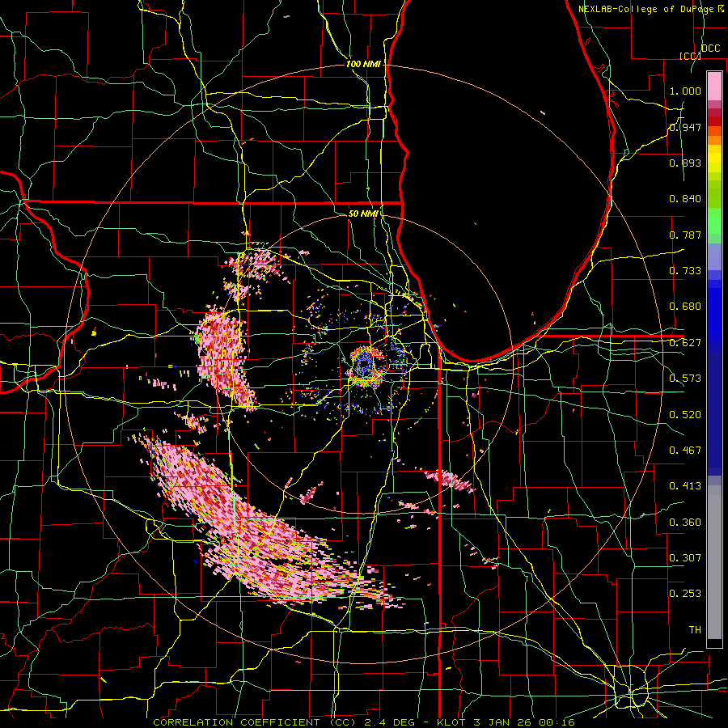Click the 3 JAN 26 date text
Viewport: 728px width, 728px height.
pos(502,722)
